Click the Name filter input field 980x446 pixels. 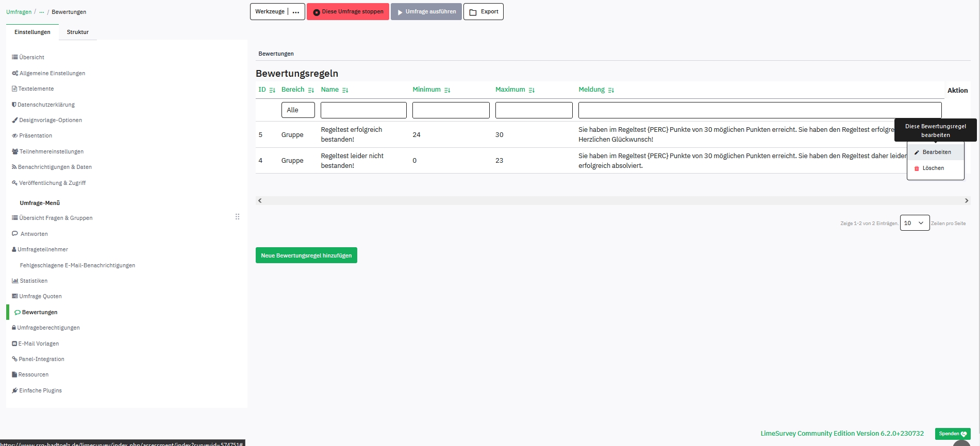tap(363, 110)
